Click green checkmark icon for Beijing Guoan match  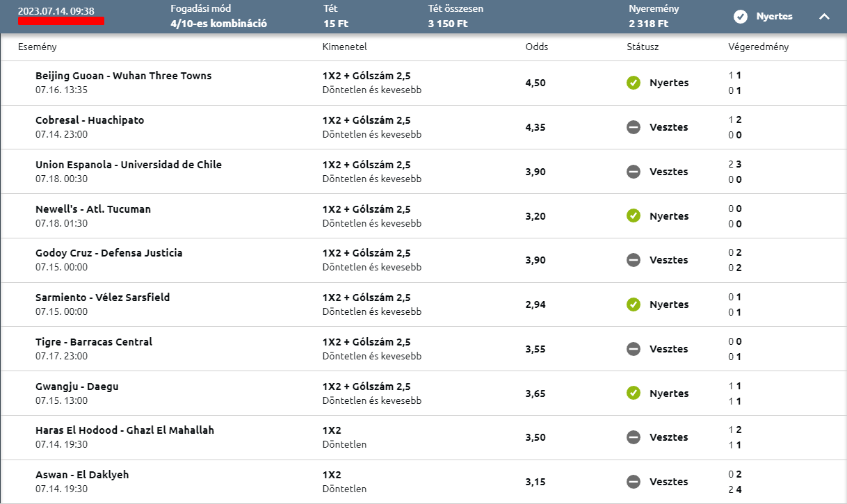point(633,83)
